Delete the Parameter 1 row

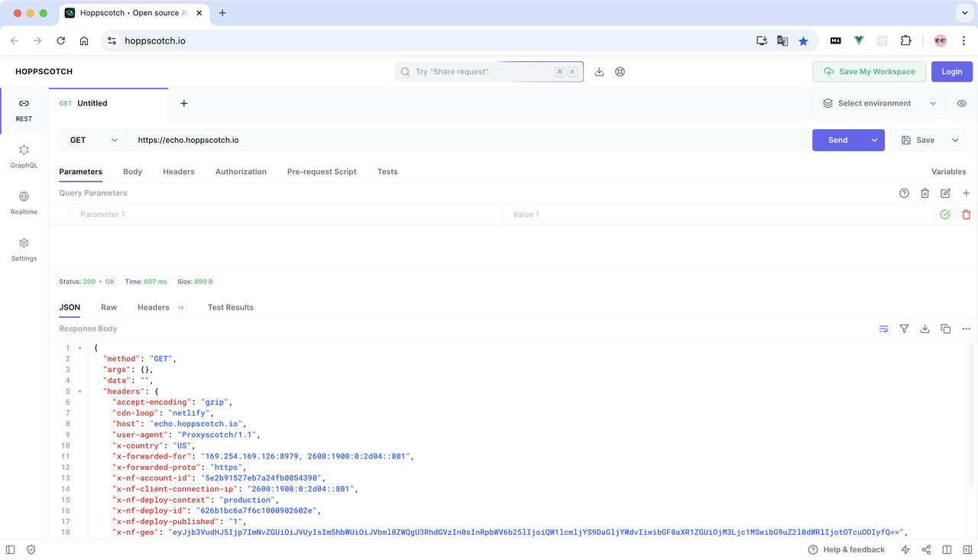[966, 215]
